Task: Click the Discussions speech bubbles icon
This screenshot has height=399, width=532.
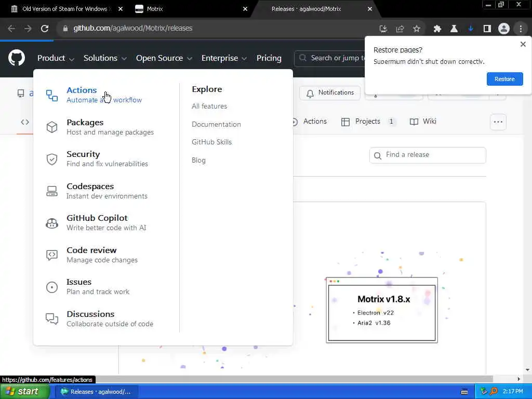Action: (x=52, y=319)
